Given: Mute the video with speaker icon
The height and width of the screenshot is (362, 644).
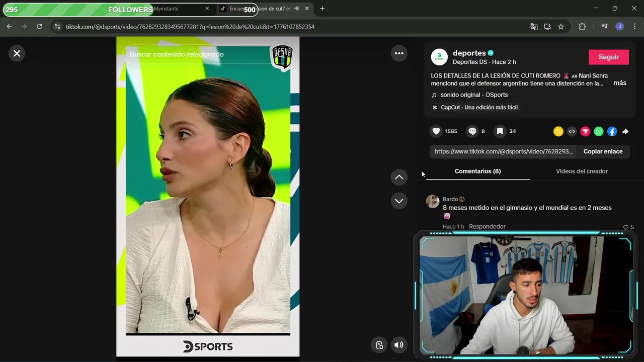Looking at the screenshot, I should [x=398, y=345].
